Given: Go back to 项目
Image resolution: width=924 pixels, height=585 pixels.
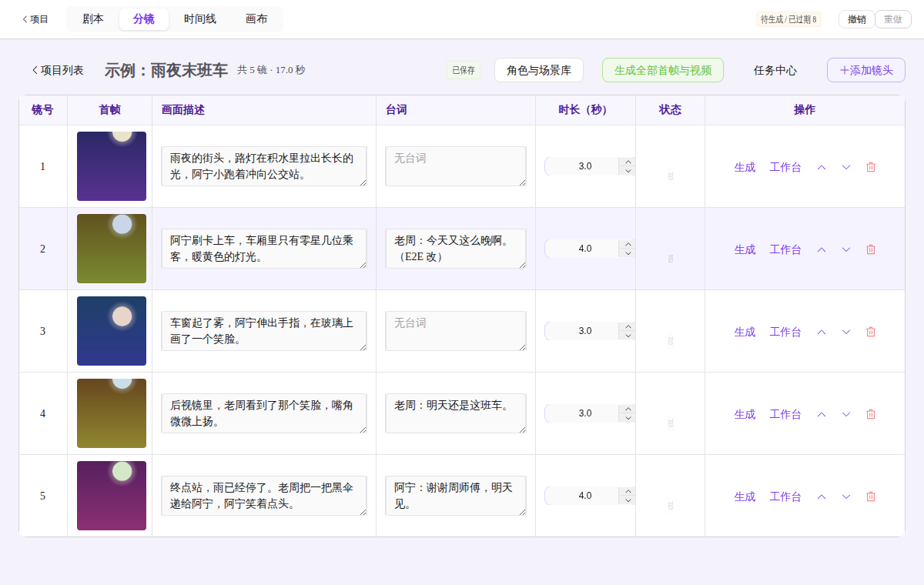Looking at the screenshot, I should pyautogui.click(x=35, y=19).
